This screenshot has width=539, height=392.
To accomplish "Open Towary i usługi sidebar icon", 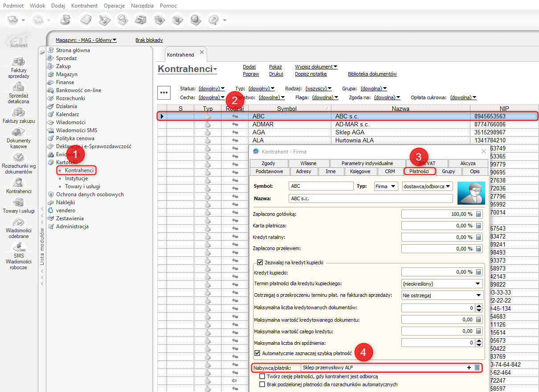I will pyautogui.click(x=18, y=203).
